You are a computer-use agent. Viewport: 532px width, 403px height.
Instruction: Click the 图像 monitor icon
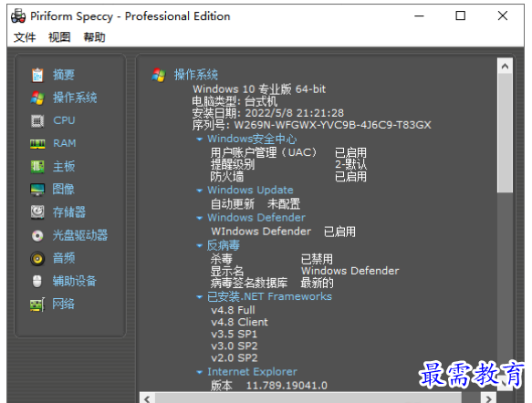pos(37,190)
